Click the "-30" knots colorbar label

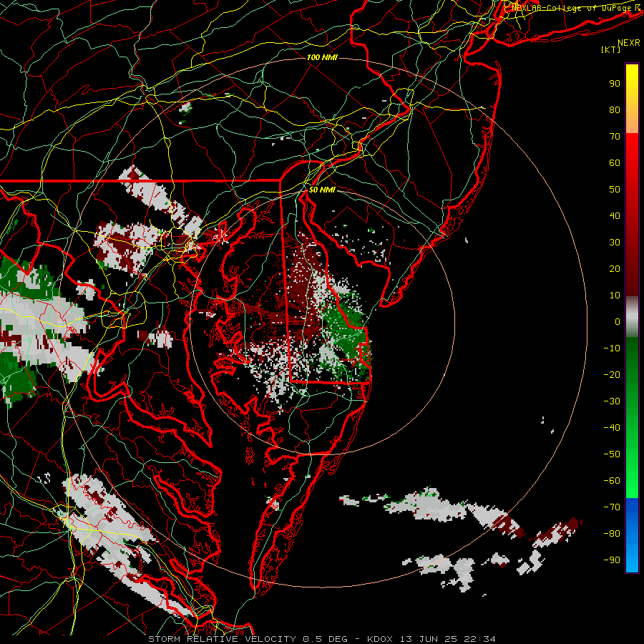click(612, 401)
